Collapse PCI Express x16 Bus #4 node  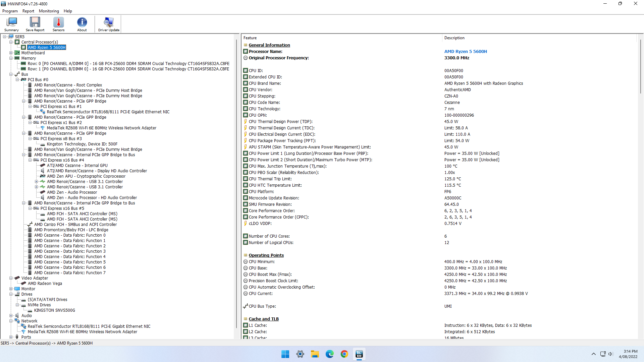[30, 160]
